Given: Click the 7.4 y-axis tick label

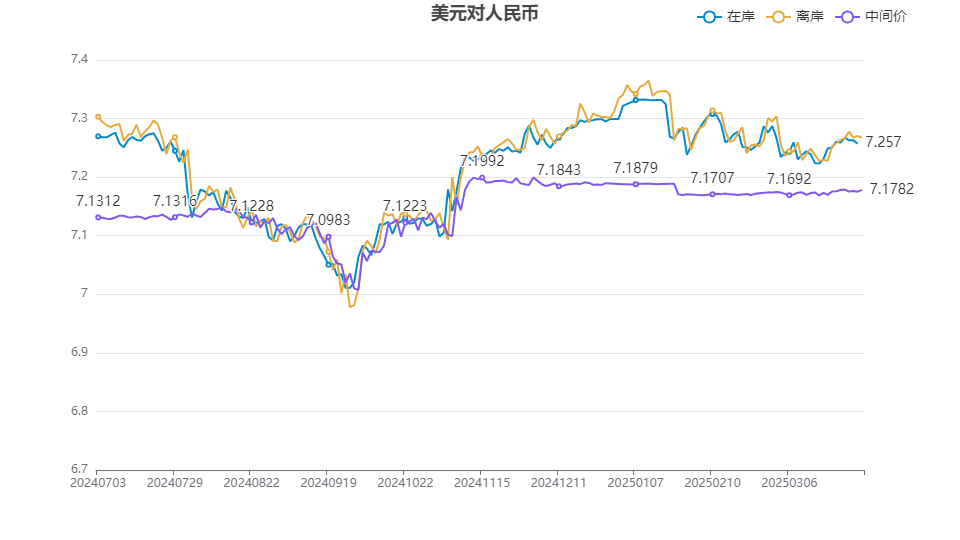Looking at the screenshot, I should coord(79,60).
